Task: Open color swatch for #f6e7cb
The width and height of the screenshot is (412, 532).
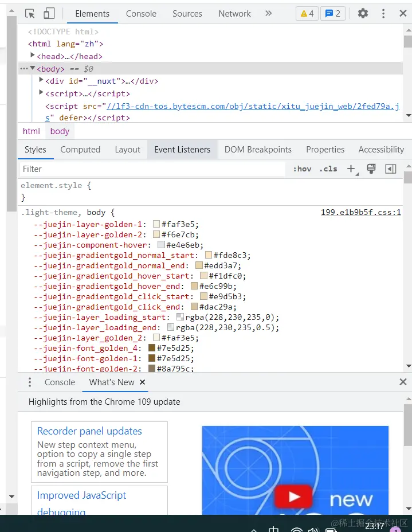Action: pyautogui.click(x=156, y=234)
